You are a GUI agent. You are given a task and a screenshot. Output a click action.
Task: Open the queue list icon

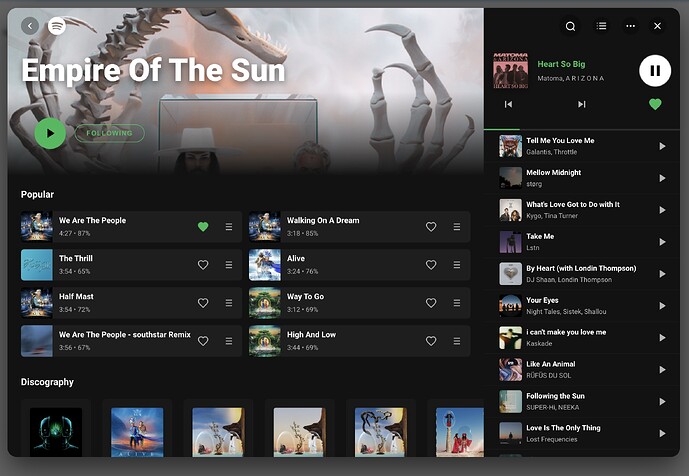(x=601, y=26)
